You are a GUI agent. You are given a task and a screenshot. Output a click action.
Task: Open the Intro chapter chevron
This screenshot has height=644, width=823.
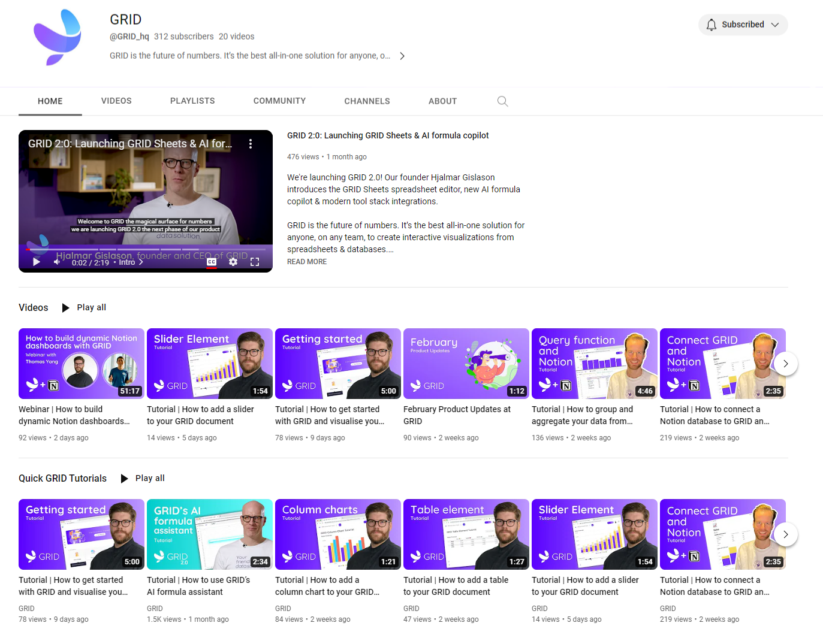[x=141, y=262]
